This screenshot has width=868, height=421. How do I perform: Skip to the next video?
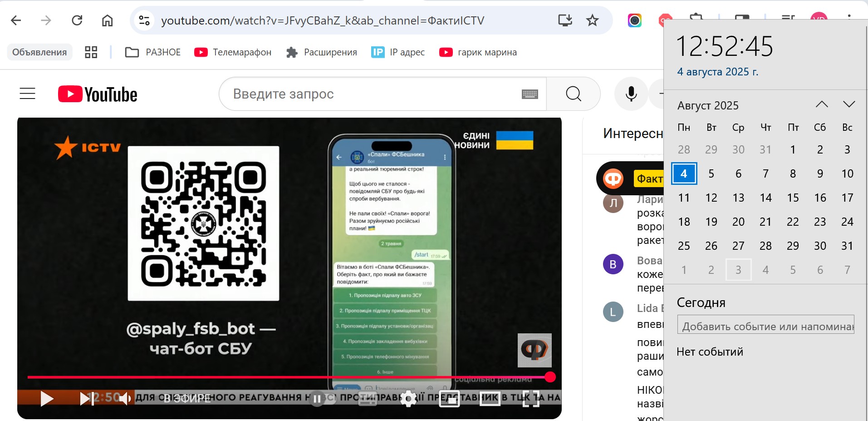pyautogui.click(x=87, y=399)
